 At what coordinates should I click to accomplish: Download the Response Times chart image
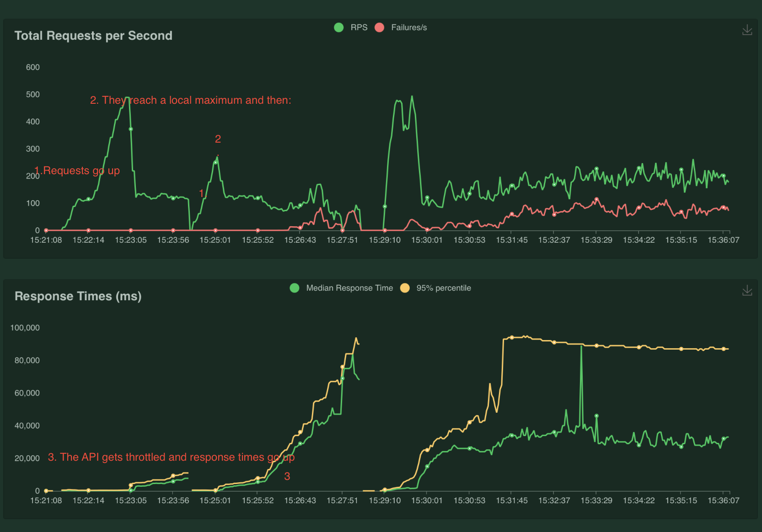click(747, 291)
